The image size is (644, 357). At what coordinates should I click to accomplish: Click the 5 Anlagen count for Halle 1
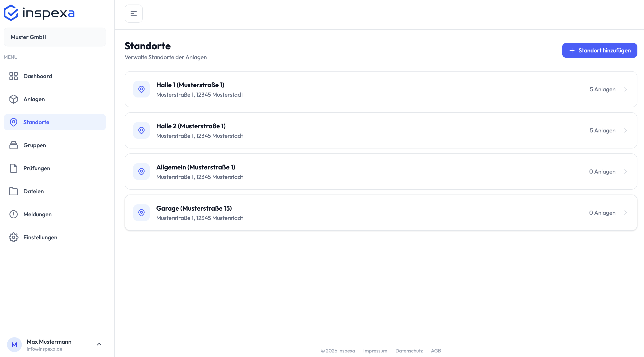coord(602,89)
